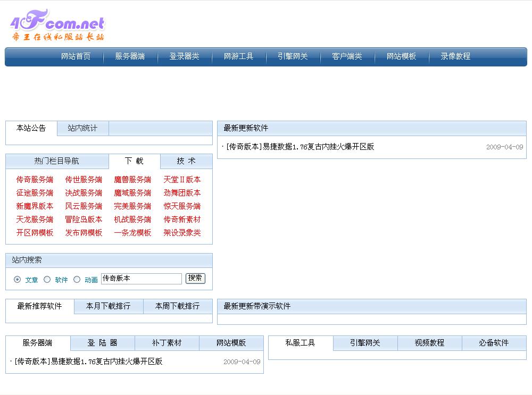
Task: Click the search input field containing 传奇版本
Action: tap(141, 279)
